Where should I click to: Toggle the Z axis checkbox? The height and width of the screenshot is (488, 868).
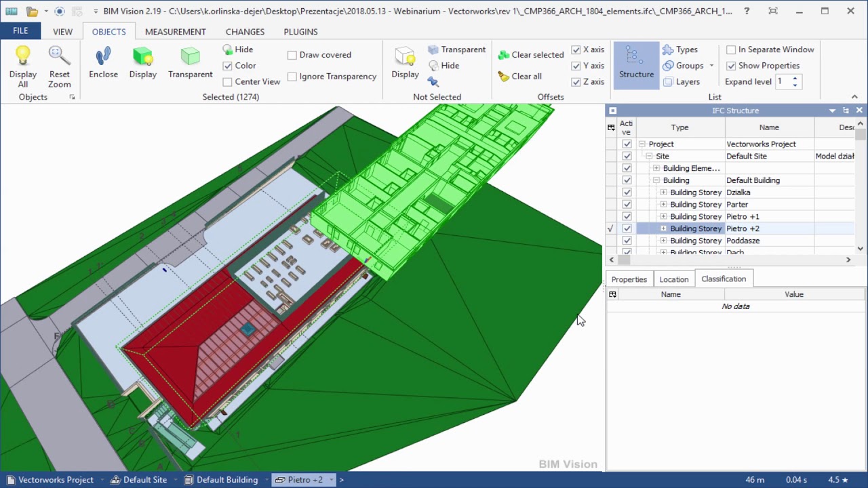click(576, 82)
